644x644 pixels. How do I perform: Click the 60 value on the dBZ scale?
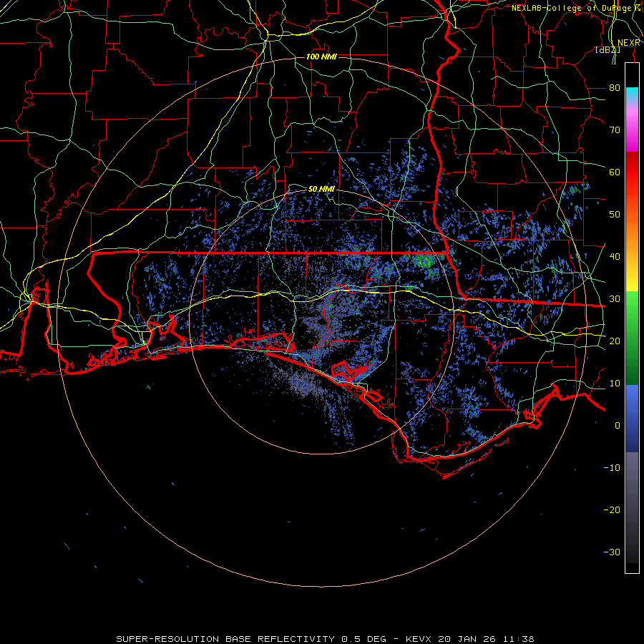click(615, 172)
